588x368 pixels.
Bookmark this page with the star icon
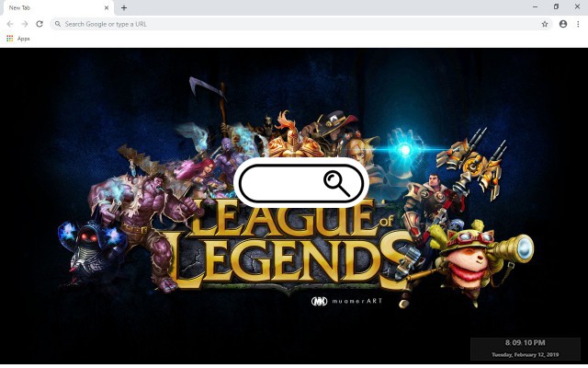coord(545,24)
